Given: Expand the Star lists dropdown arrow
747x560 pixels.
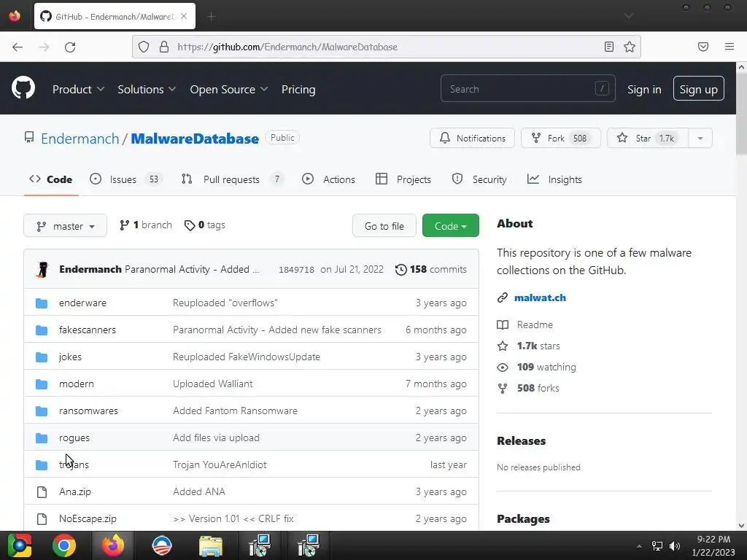Looking at the screenshot, I should pos(700,138).
